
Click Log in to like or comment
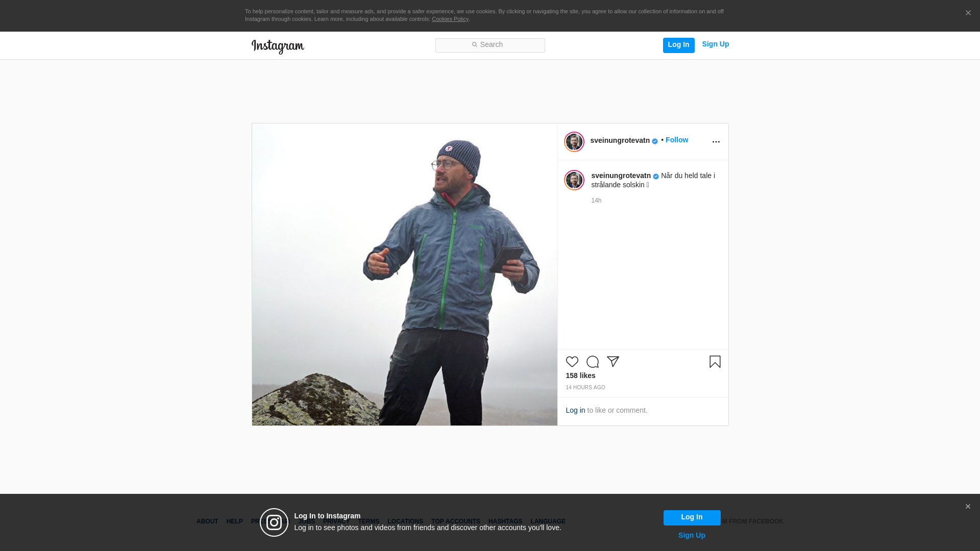point(575,410)
